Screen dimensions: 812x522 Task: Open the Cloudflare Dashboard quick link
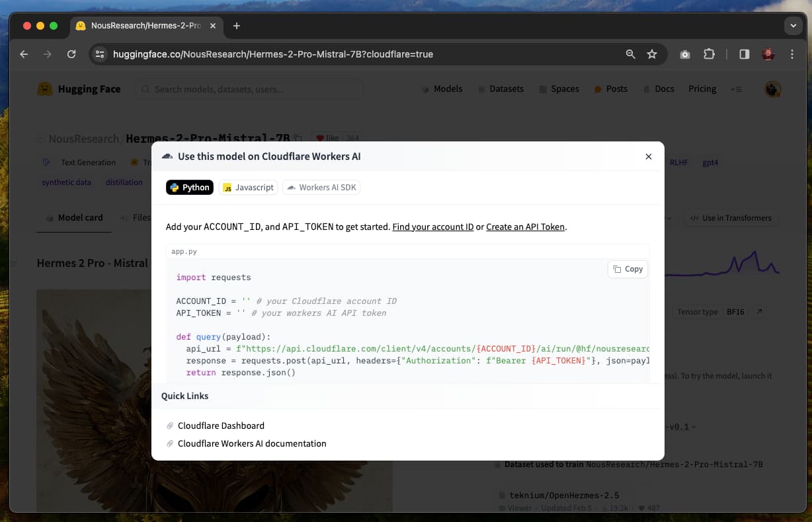pyautogui.click(x=221, y=426)
